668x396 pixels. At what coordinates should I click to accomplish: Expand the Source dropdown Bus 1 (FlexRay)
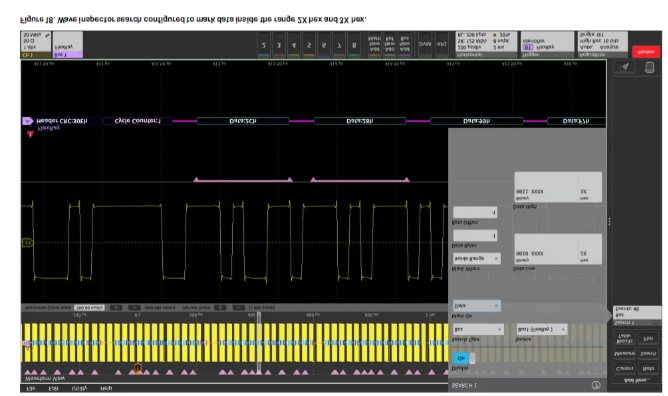pos(541,329)
